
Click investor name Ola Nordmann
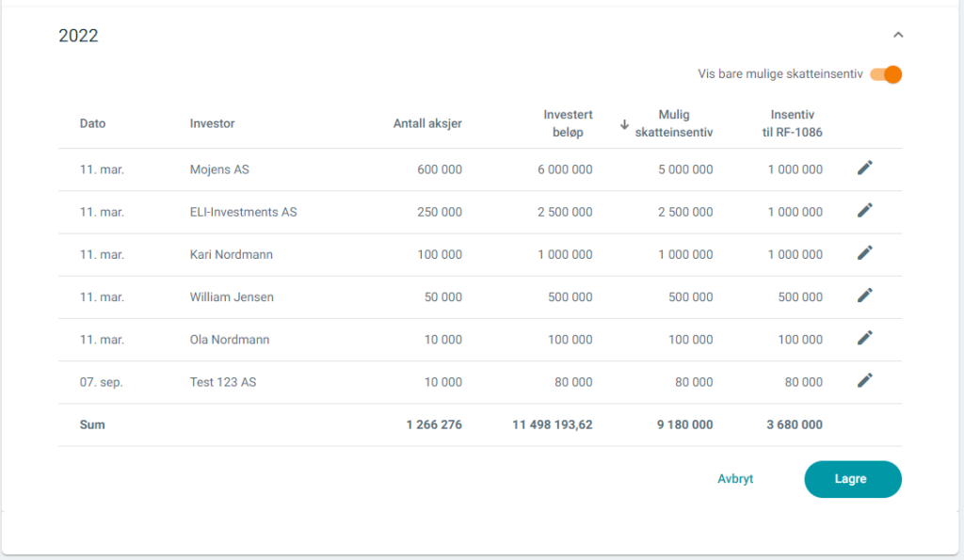click(x=230, y=340)
